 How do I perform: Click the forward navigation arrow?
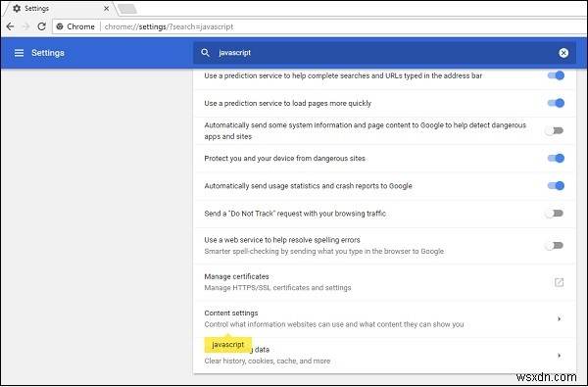point(25,26)
